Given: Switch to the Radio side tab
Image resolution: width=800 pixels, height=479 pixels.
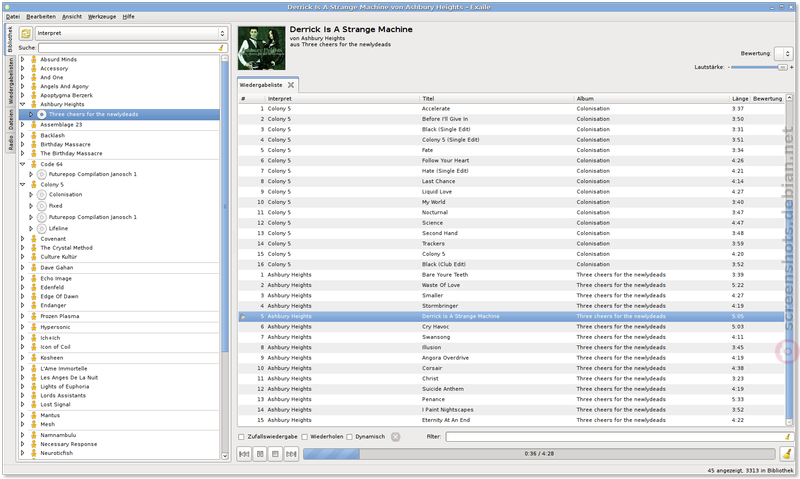Looking at the screenshot, I should pos(10,142).
